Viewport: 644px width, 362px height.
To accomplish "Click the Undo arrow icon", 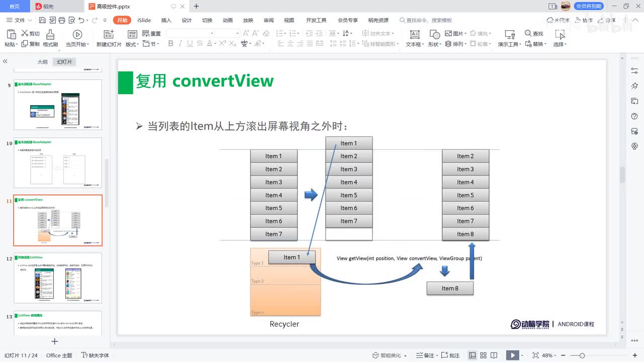I will (81, 20).
